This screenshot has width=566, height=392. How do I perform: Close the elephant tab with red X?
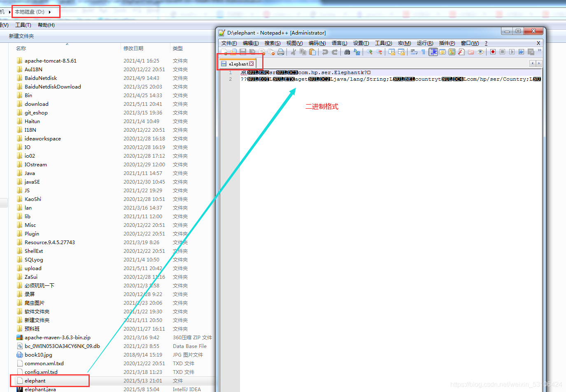click(x=252, y=64)
